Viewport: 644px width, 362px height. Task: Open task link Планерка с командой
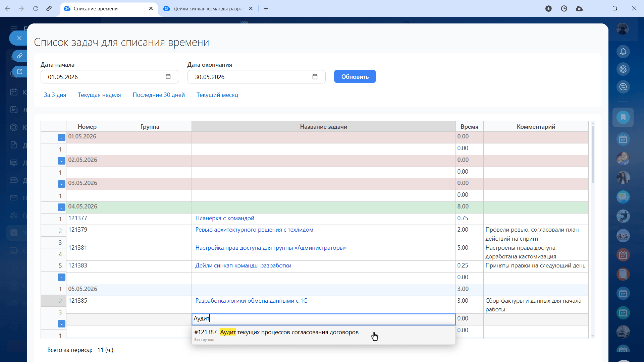224,218
